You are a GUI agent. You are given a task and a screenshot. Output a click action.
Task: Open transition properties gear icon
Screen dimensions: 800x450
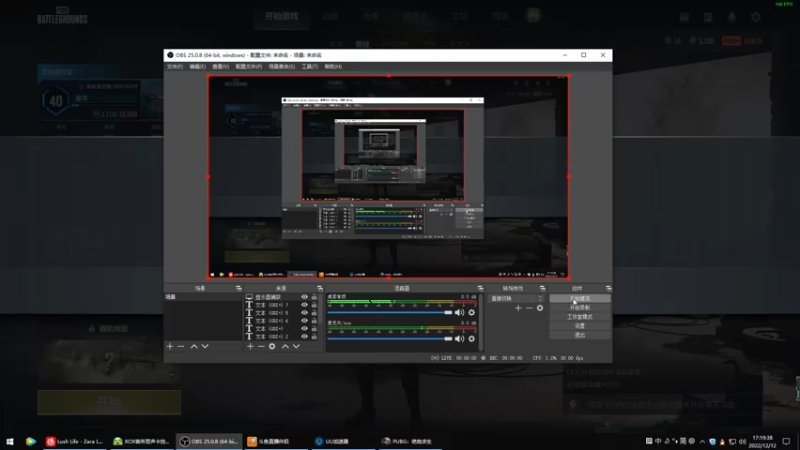coord(540,308)
